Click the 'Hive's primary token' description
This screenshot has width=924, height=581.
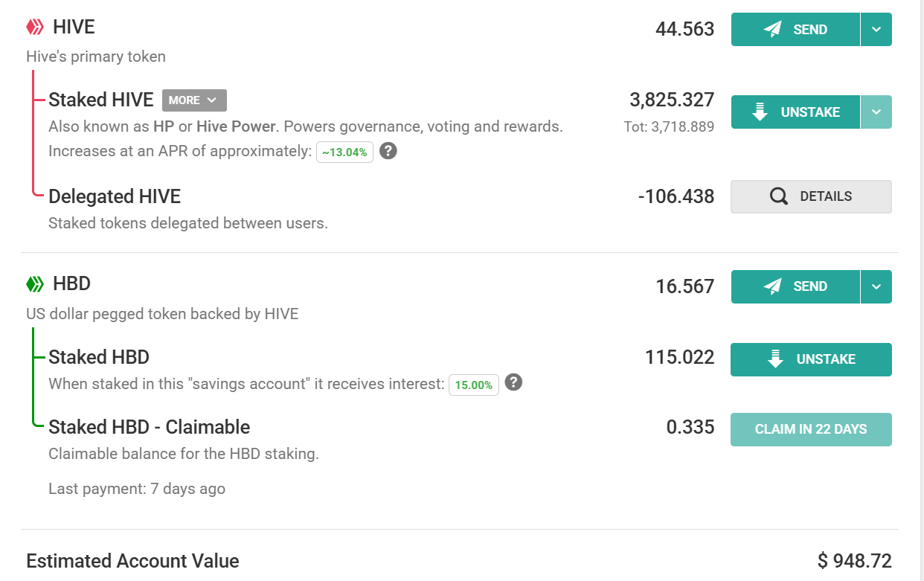click(x=96, y=57)
